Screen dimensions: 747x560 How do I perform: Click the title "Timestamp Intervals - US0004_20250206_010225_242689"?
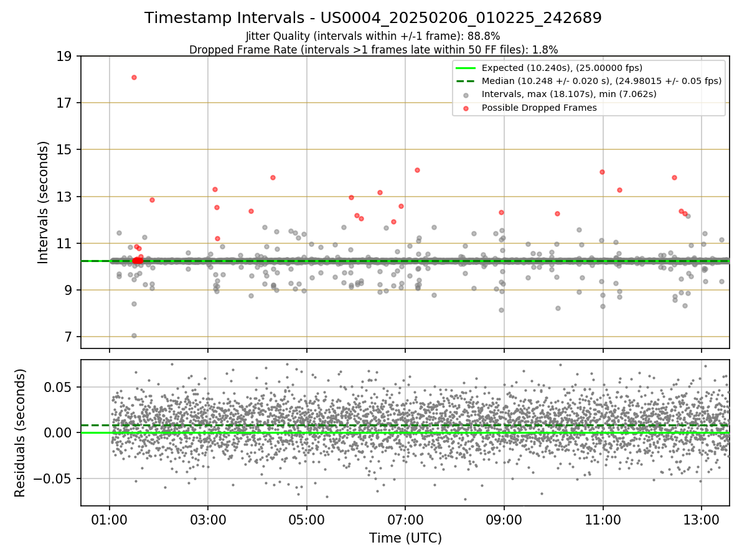click(373, 18)
